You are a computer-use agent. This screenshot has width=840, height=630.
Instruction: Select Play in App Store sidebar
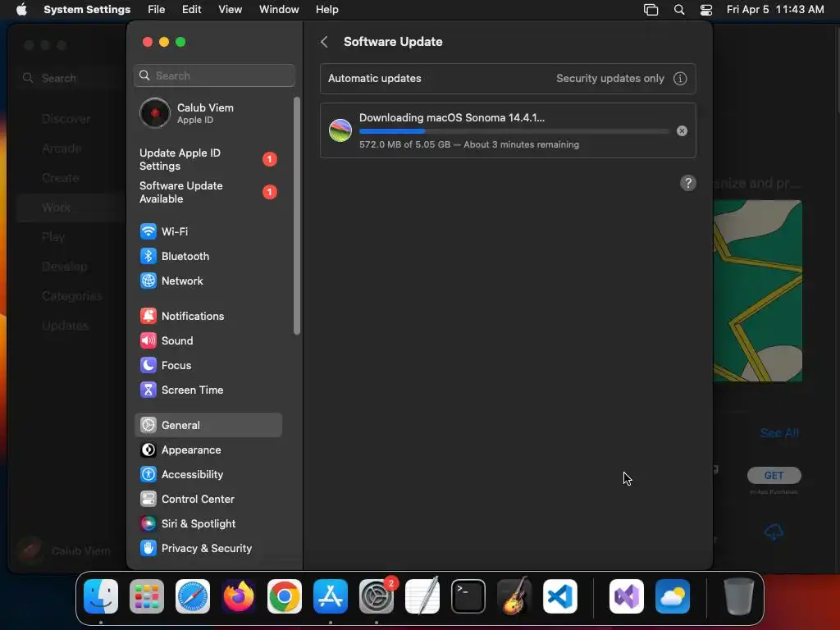(53, 237)
